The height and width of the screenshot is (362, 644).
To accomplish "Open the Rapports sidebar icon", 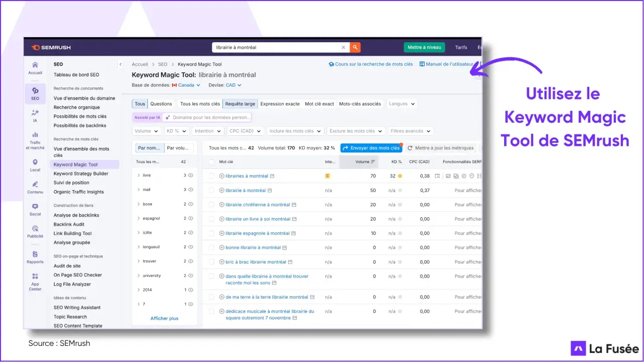I will pyautogui.click(x=35, y=257).
